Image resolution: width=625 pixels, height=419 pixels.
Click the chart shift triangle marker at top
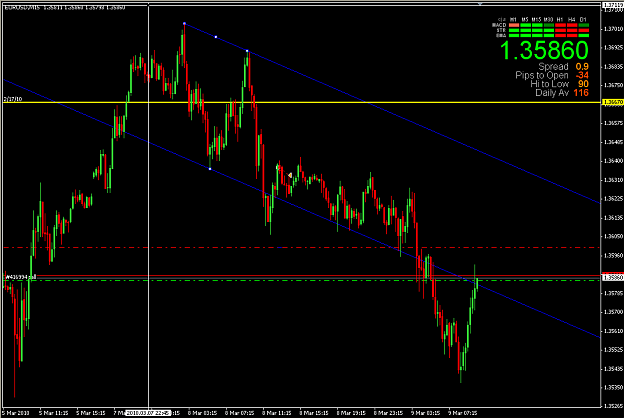[x=480, y=4]
